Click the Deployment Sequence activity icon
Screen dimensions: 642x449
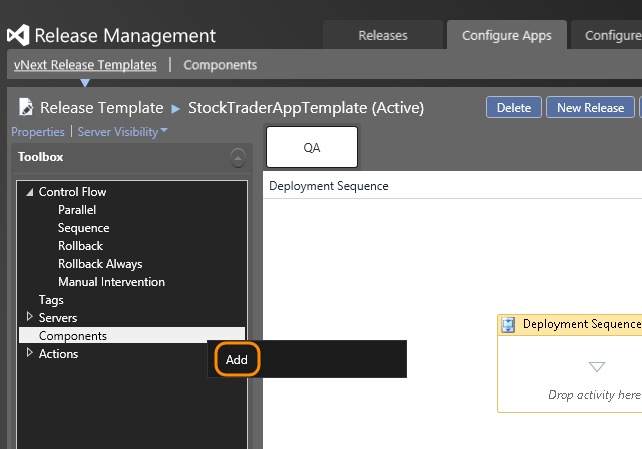508,325
